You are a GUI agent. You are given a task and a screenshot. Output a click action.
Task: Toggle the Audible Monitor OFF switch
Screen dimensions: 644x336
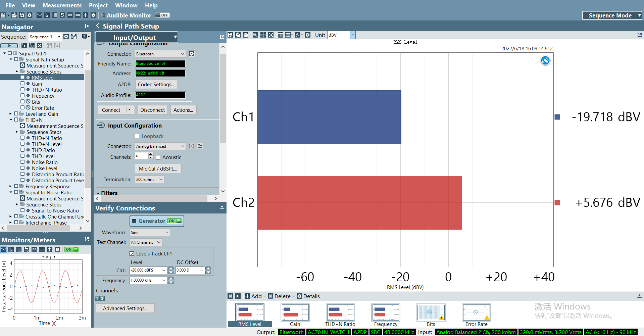(162, 15)
